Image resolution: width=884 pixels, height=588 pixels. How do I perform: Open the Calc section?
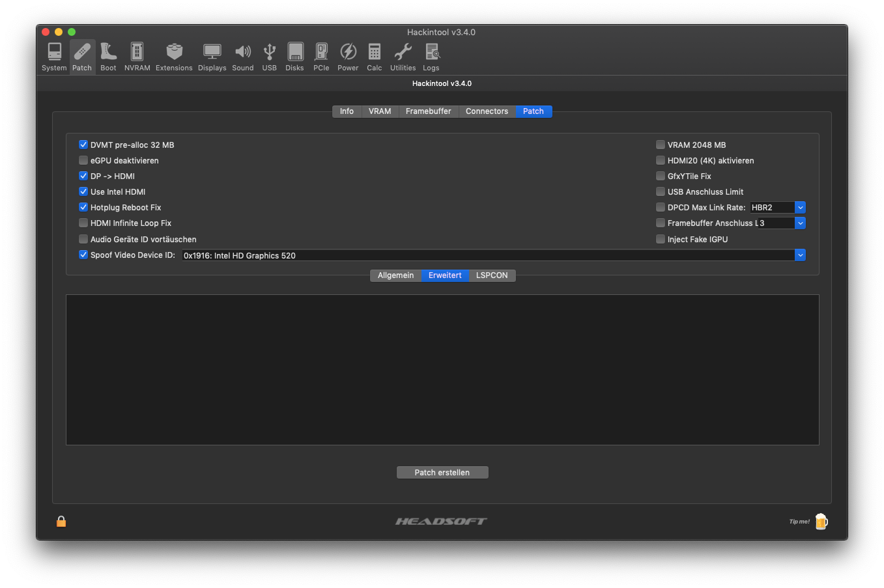(x=375, y=57)
